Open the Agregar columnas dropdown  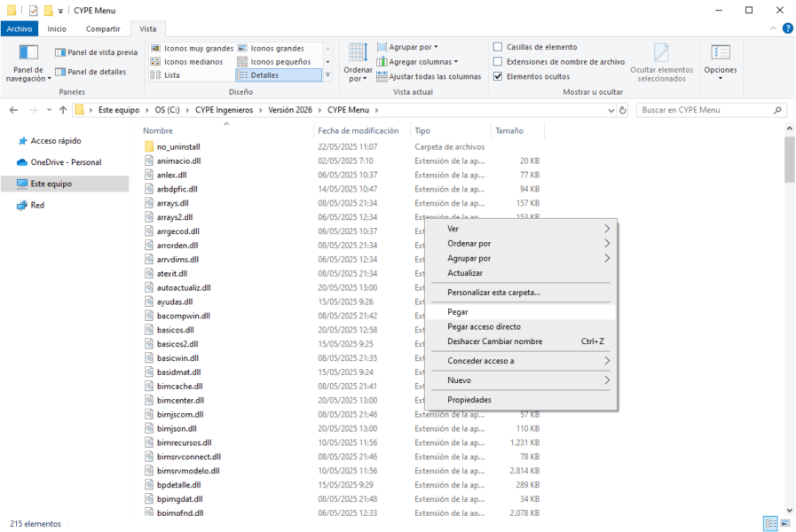tap(422, 62)
